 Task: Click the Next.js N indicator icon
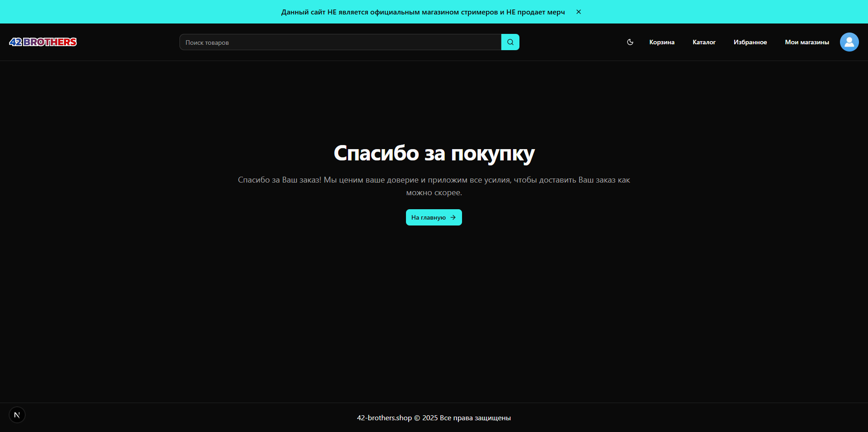pos(17,415)
